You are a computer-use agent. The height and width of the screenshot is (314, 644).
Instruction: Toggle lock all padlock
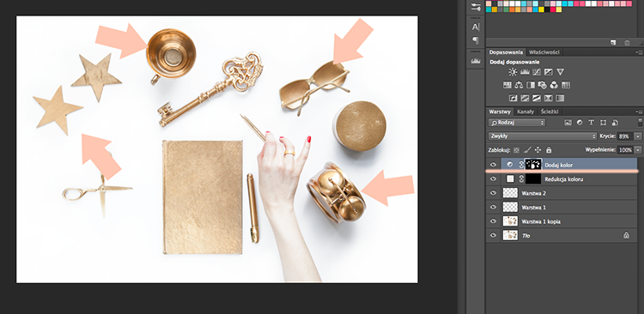click(549, 150)
